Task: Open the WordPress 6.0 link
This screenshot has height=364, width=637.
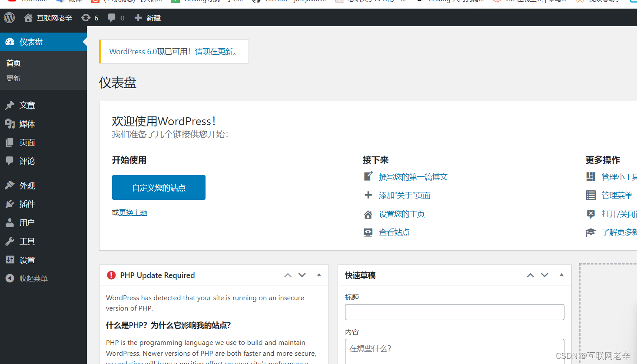Action: pyautogui.click(x=133, y=51)
